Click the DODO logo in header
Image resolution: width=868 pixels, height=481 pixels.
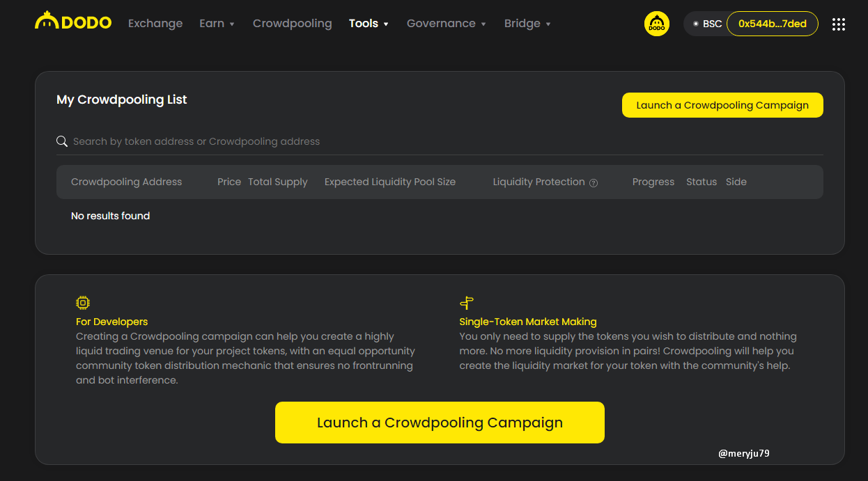click(73, 21)
